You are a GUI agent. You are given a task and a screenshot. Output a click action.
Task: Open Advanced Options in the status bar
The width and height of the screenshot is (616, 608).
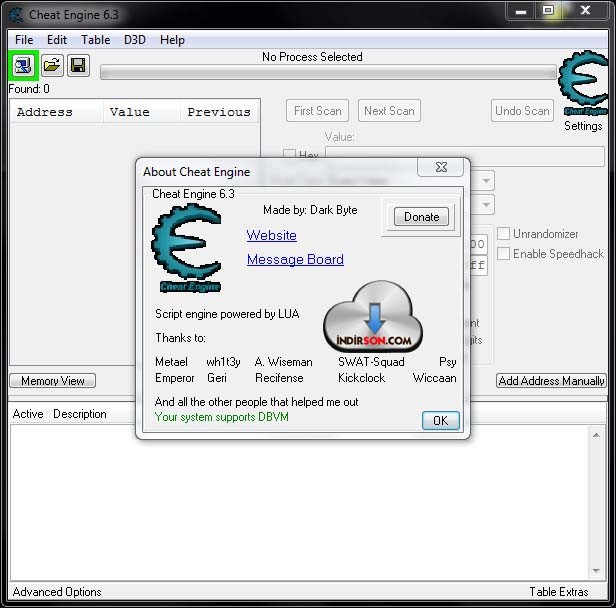pos(57,592)
